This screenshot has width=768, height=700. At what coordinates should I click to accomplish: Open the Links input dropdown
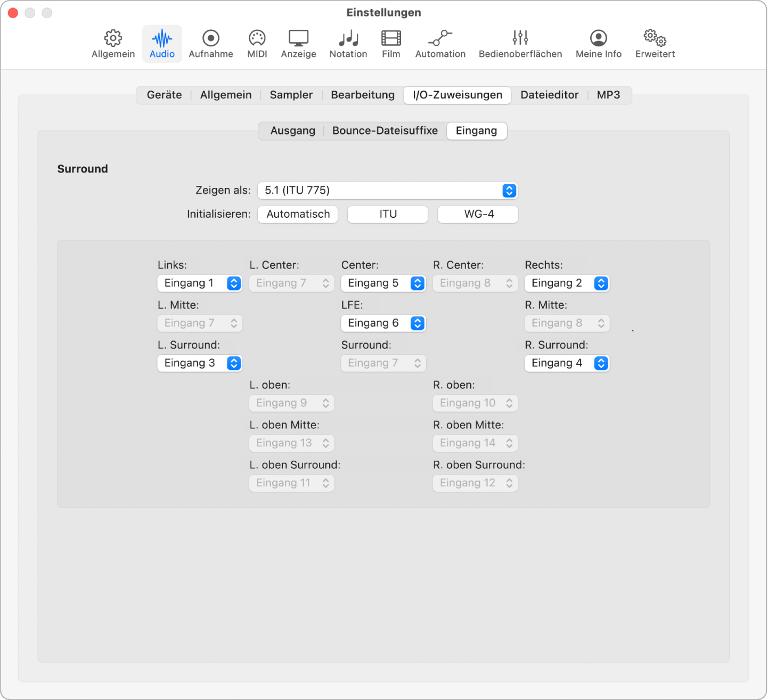click(200, 283)
